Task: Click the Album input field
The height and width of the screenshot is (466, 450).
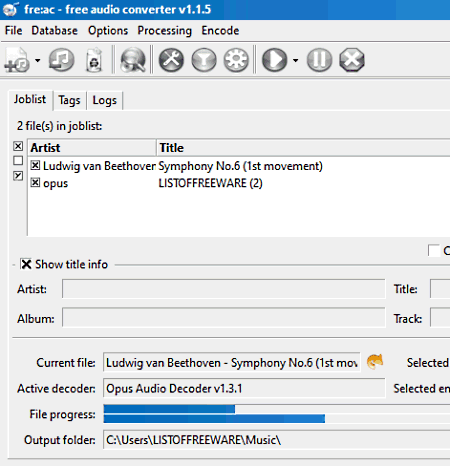Action: 224,318
